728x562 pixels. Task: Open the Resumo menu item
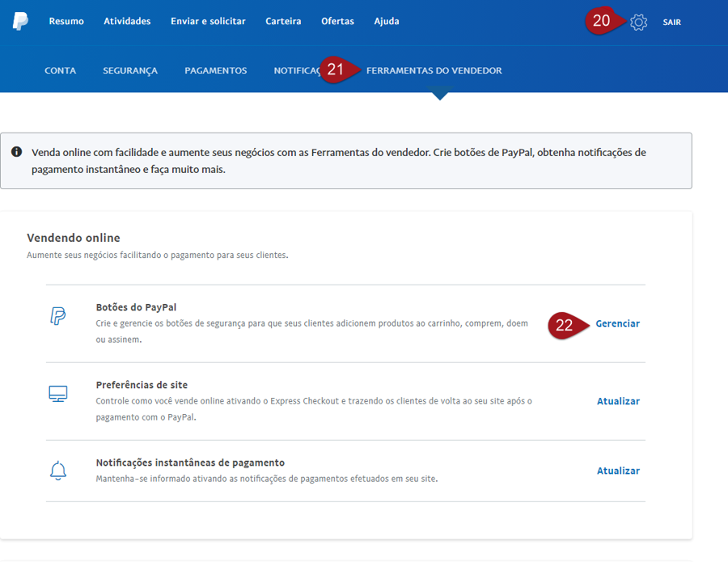(66, 21)
